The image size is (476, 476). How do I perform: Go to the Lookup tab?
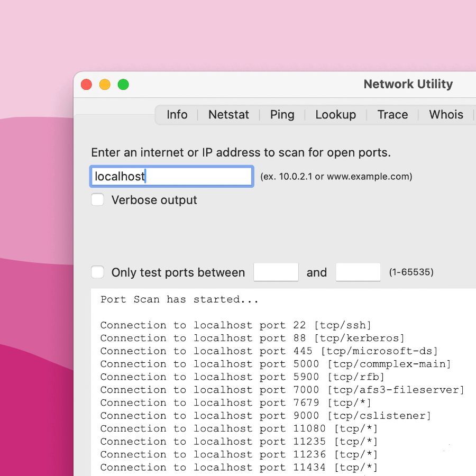click(x=335, y=115)
